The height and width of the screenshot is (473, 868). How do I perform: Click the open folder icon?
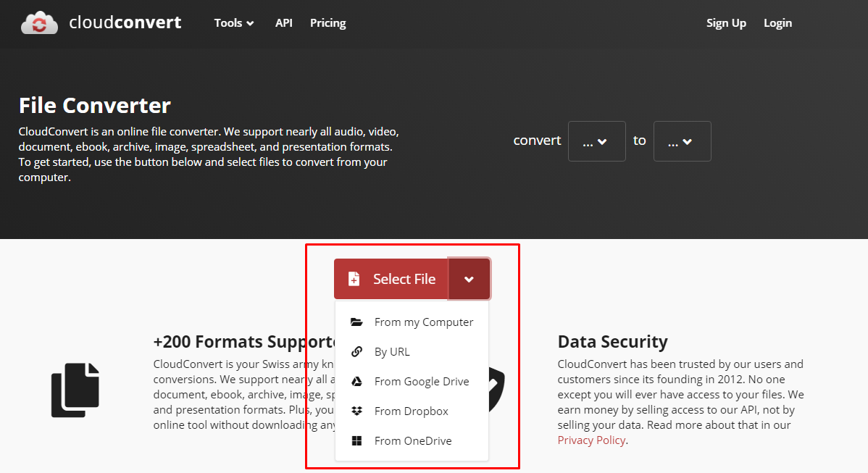[356, 322]
